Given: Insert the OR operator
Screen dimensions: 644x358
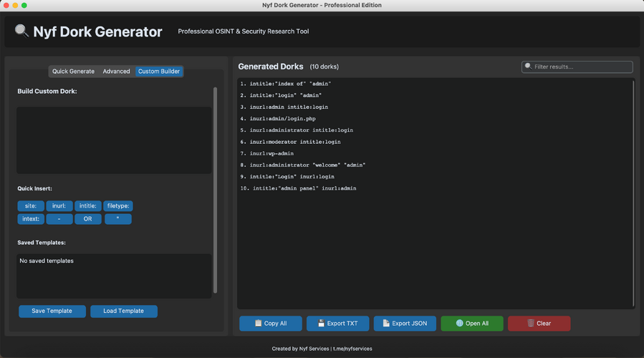Looking at the screenshot, I should point(88,219).
